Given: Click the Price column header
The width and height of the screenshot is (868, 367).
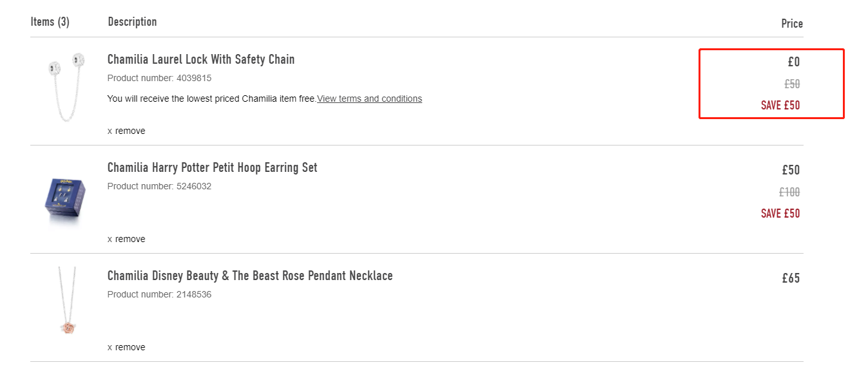Looking at the screenshot, I should pyautogui.click(x=792, y=24).
